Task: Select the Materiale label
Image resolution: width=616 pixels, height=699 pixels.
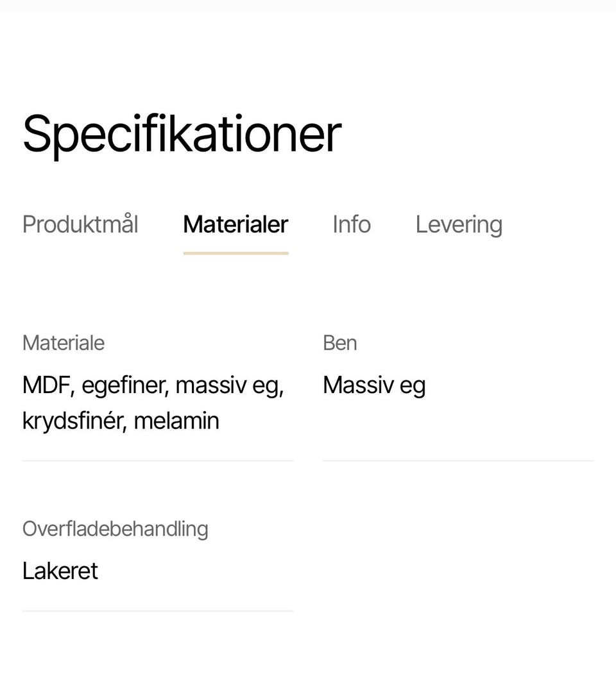Action: pos(63,343)
